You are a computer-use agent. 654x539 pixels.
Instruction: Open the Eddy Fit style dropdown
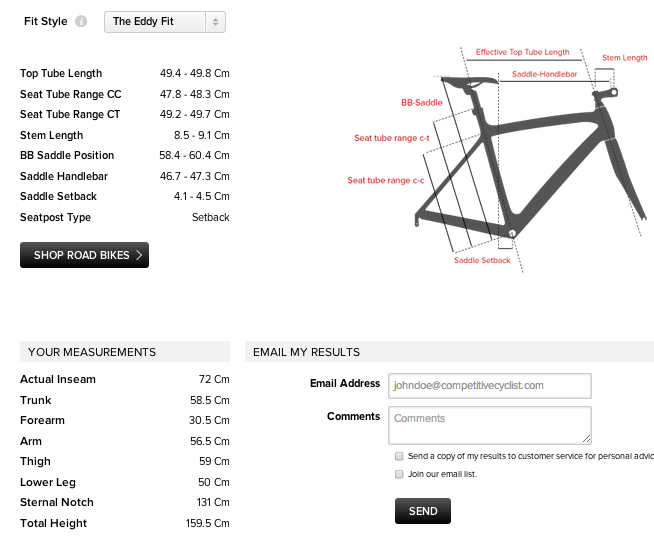[165, 21]
